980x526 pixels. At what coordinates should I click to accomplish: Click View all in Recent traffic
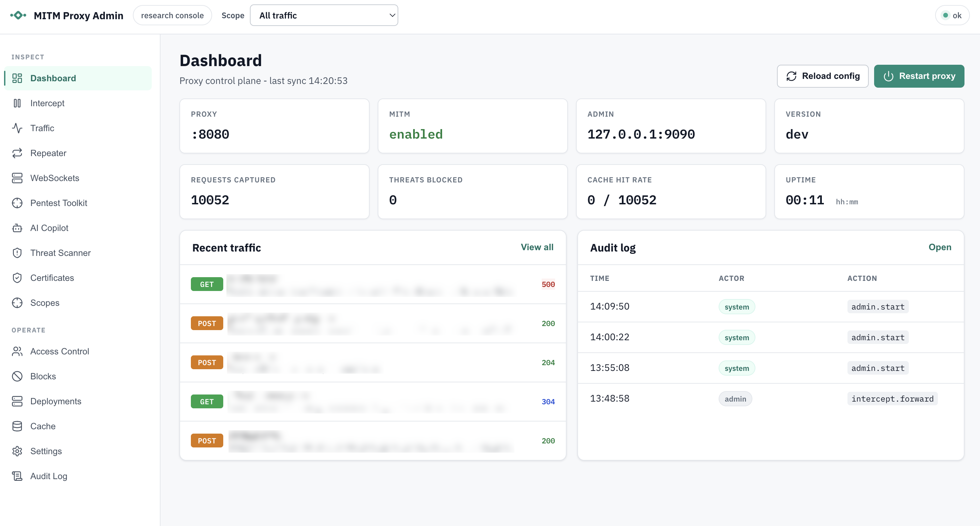pyautogui.click(x=537, y=247)
